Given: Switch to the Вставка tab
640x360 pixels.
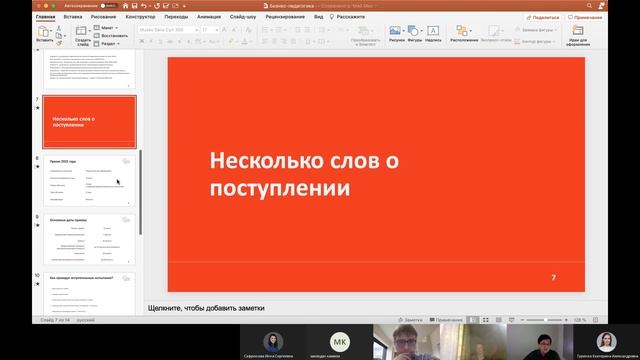Looking at the screenshot, I should pyautogui.click(x=73, y=17).
